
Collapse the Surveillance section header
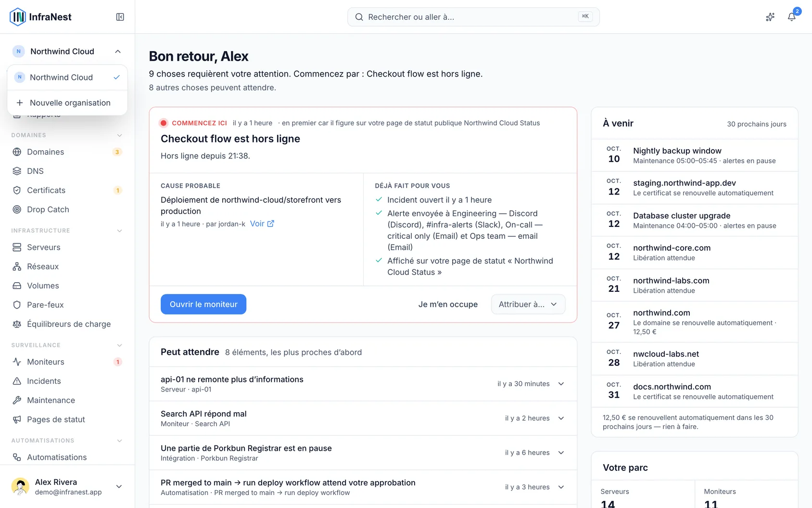pos(67,345)
